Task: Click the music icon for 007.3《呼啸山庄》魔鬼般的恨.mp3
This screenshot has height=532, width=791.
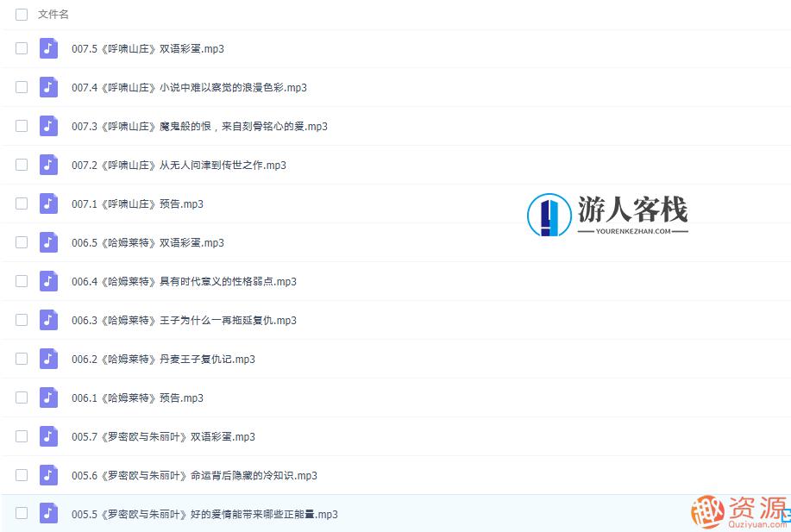Action: pos(48,126)
